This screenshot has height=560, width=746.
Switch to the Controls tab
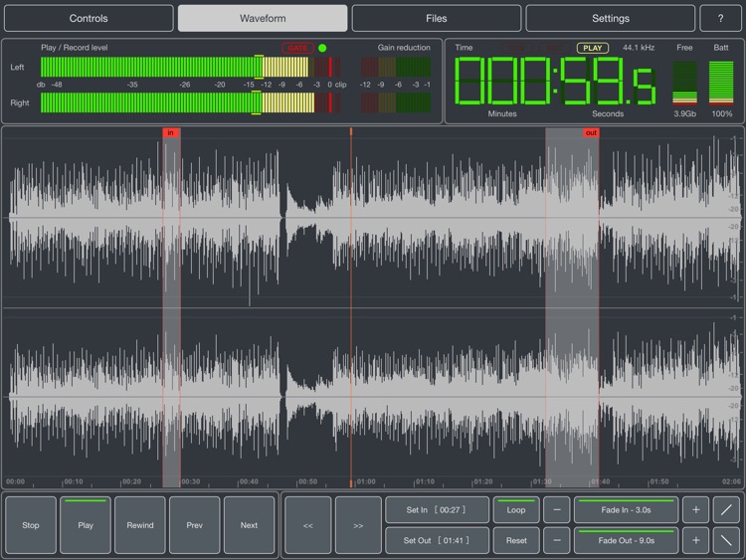coord(89,18)
